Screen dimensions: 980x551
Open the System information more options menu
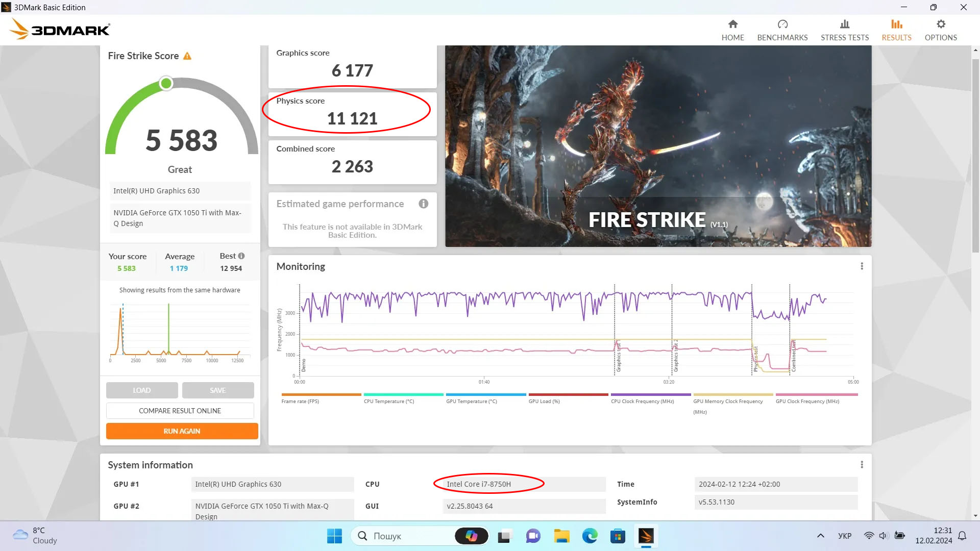point(862,465)
